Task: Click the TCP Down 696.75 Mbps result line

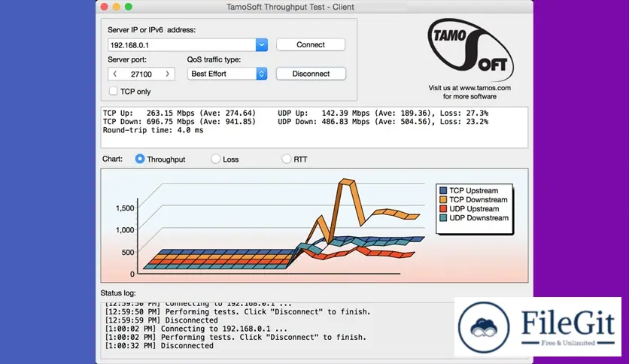Action: [x=179, y=122]
